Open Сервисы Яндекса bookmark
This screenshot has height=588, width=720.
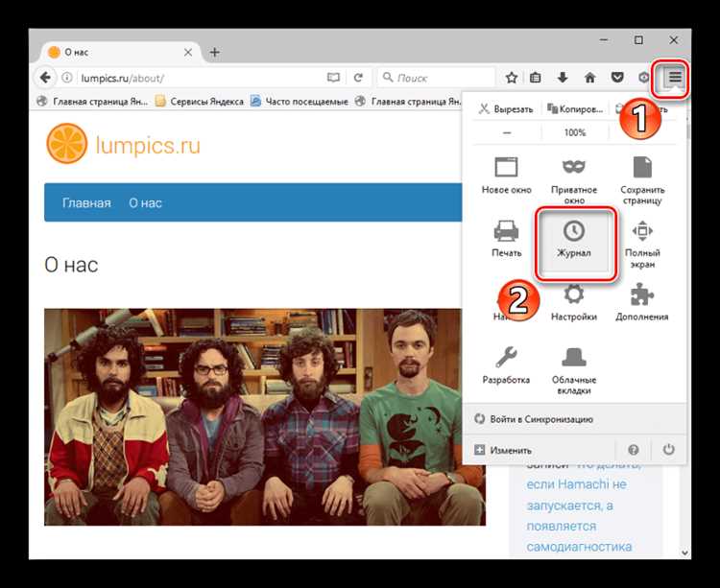(x=200, y=102)
